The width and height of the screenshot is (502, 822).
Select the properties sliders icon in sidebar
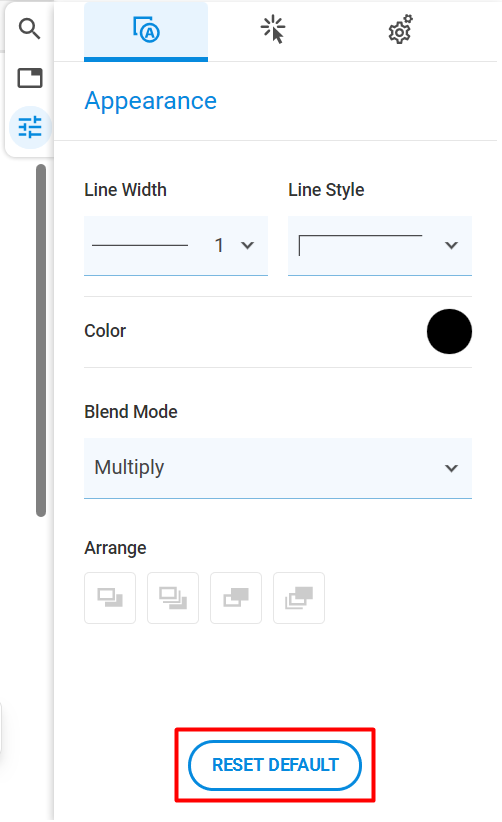point(30,127)
